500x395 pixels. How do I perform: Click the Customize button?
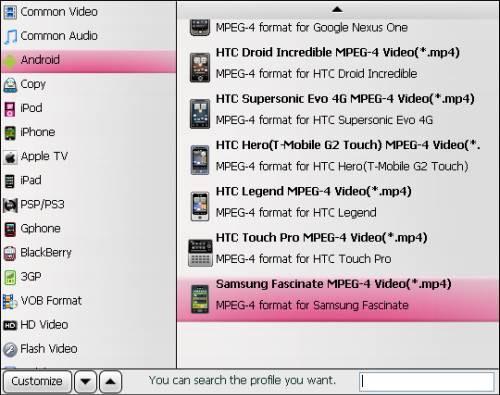click(x=37, y=381)
